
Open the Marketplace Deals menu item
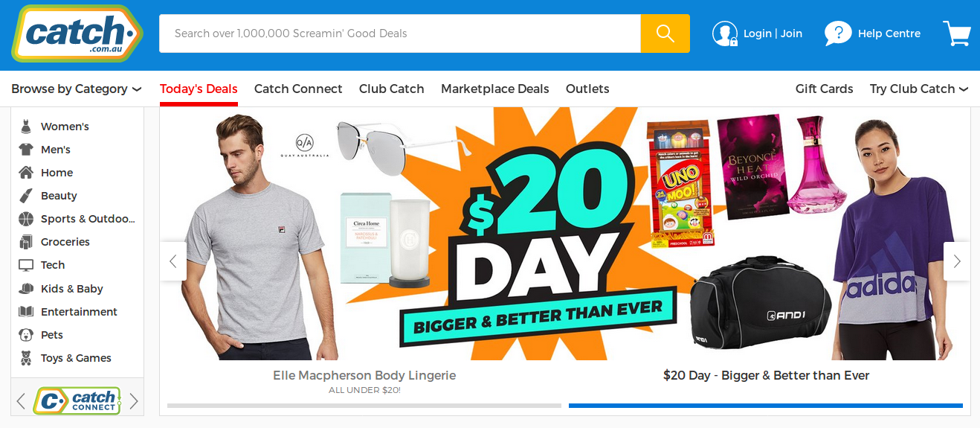pos(495,89)
